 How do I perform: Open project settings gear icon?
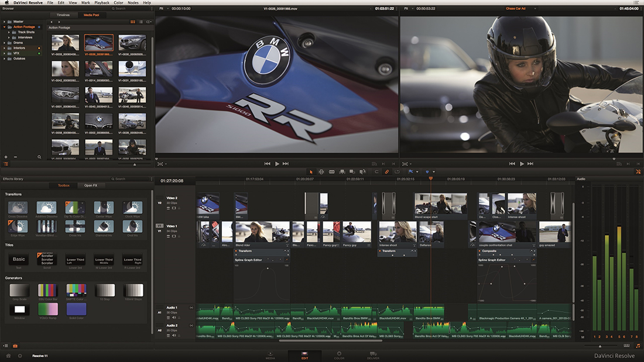(20, 356)
